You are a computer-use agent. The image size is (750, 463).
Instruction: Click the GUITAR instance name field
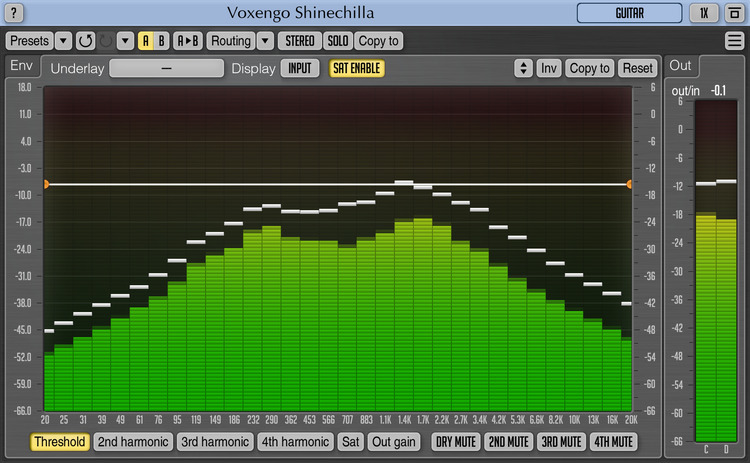629,13
